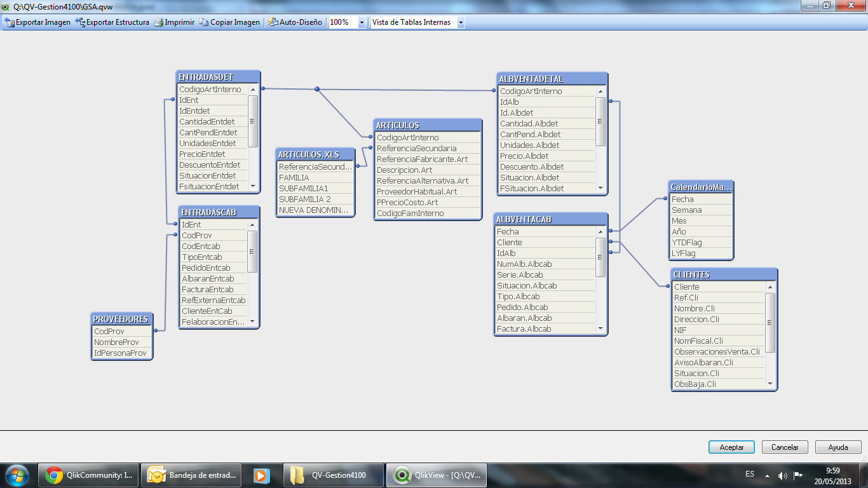Select the PrecioEntdet field

pyautogui.click(x=212, y=154)
